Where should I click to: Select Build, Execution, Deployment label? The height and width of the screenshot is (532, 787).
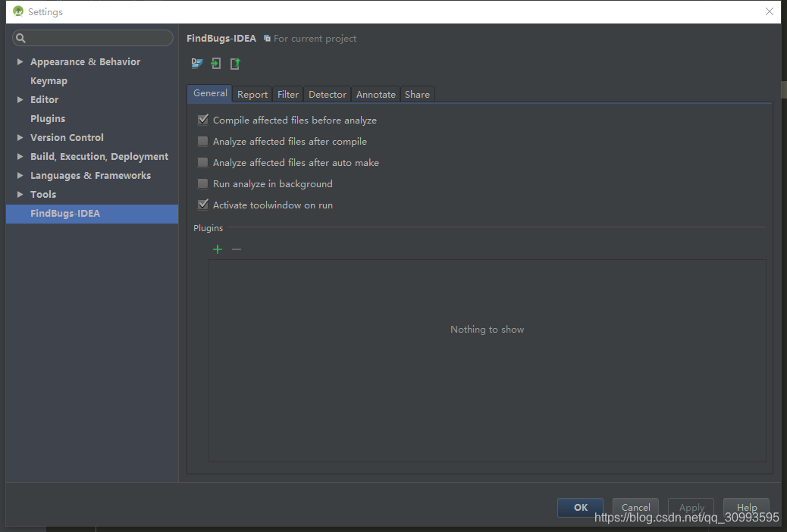pyautogui.click(x=99, y=157)
